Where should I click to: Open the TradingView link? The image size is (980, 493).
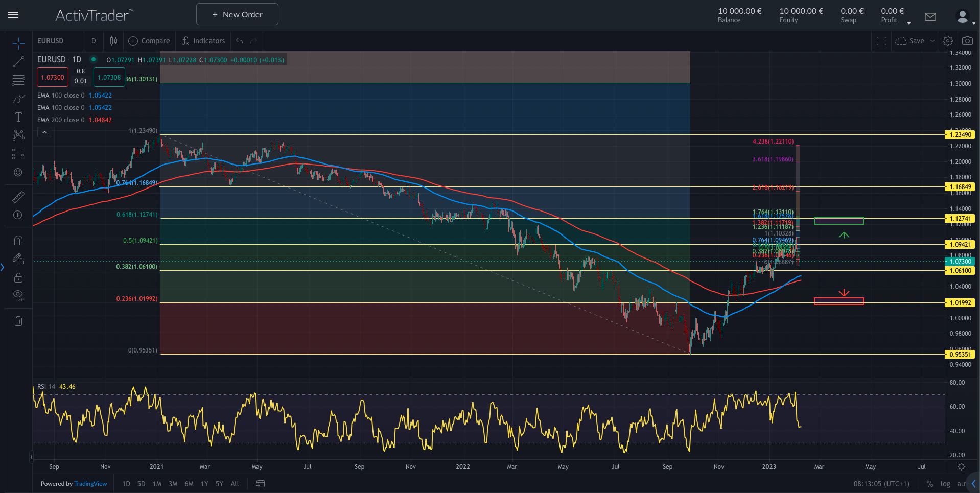[x=90, y=484]
